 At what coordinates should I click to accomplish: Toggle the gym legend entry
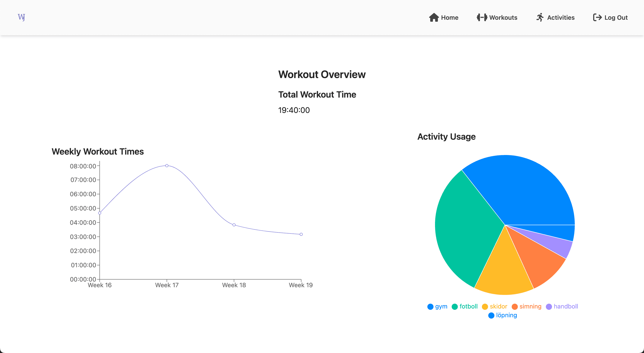pos(437,307)
